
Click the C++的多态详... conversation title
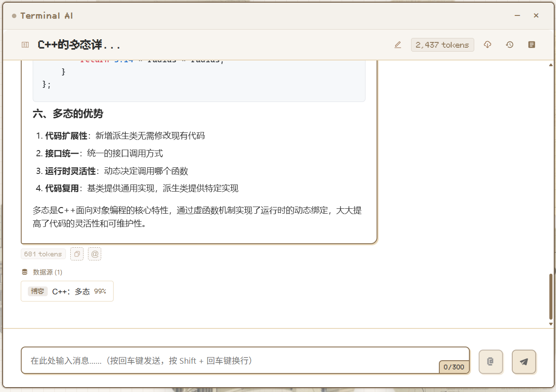[x=79, y=45]
